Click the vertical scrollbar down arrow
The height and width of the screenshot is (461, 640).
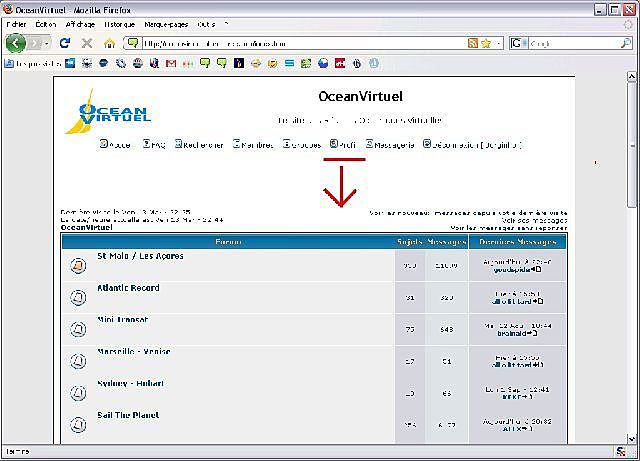click(631, 439)
